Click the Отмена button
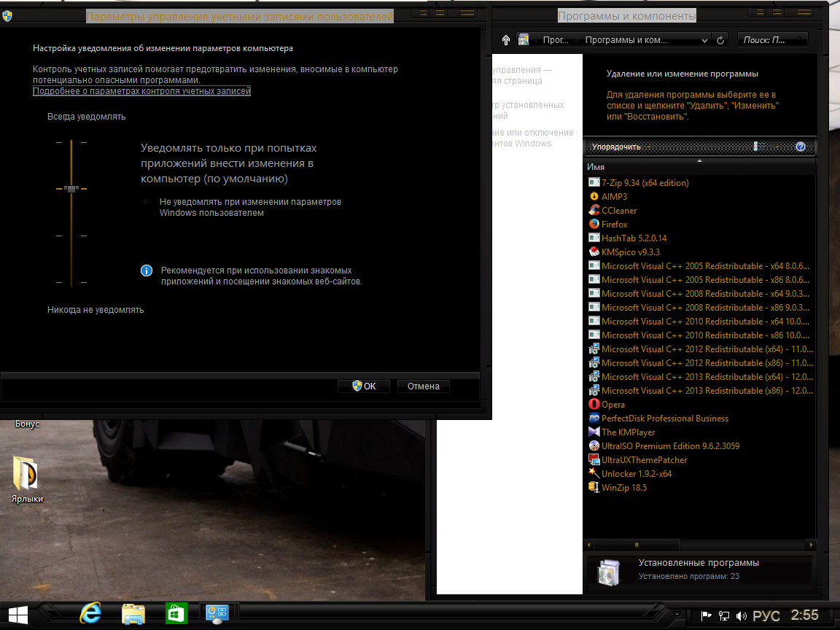The image size is (840, 630). click(423, 386)
